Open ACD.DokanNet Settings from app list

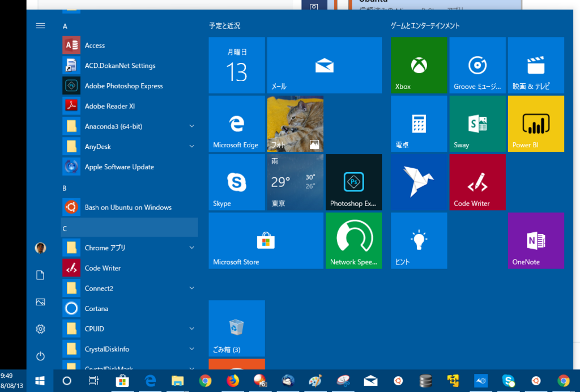130,66
